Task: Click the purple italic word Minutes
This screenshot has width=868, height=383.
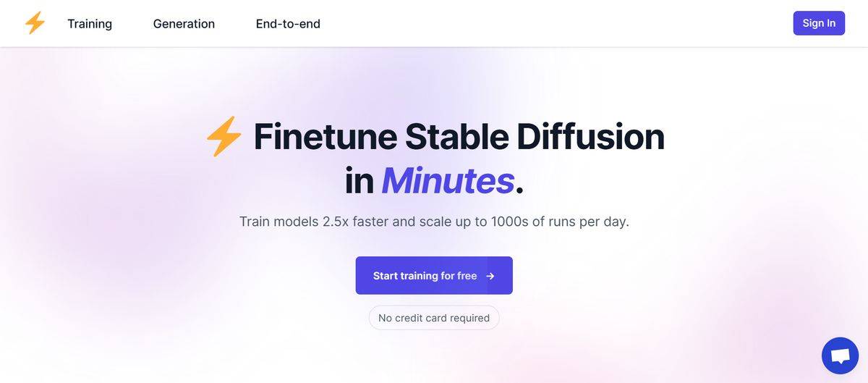Action: (x=447, y=181)
